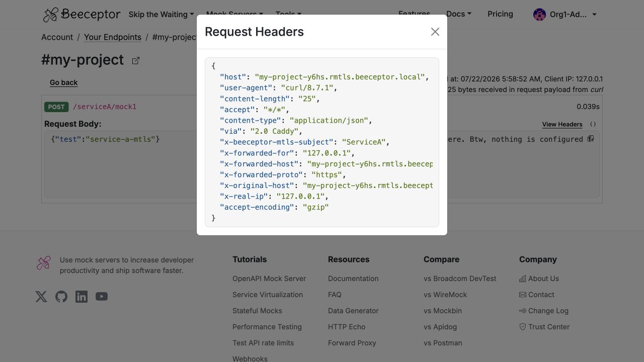Image resolution: width=644 pixels, height=362 pixels.
Task: Click the "x-beeceptor-mtls-subject" header line
Action: 305,142
